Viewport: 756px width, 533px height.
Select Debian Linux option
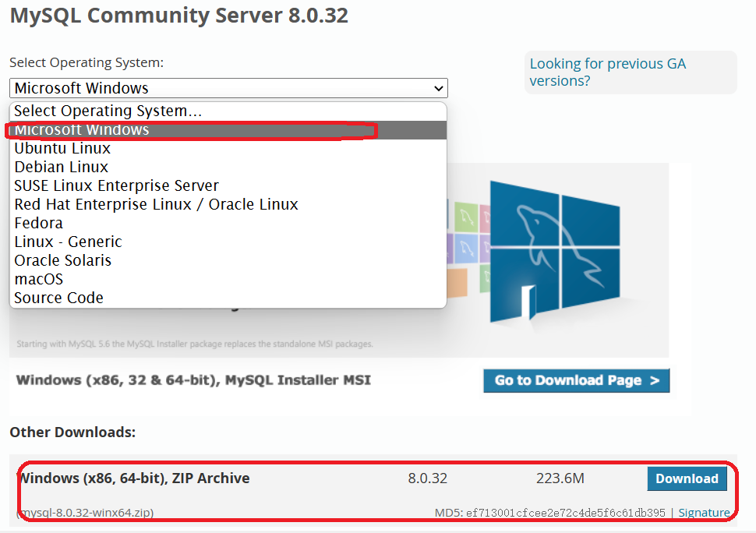228,168
